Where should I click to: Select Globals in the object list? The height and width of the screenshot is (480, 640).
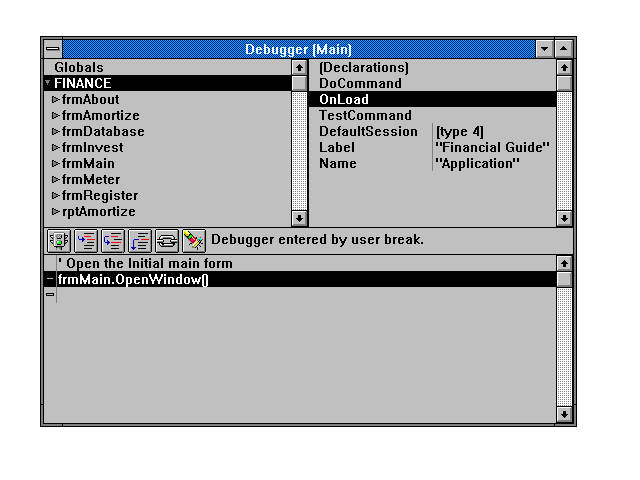tap(78, 68)
